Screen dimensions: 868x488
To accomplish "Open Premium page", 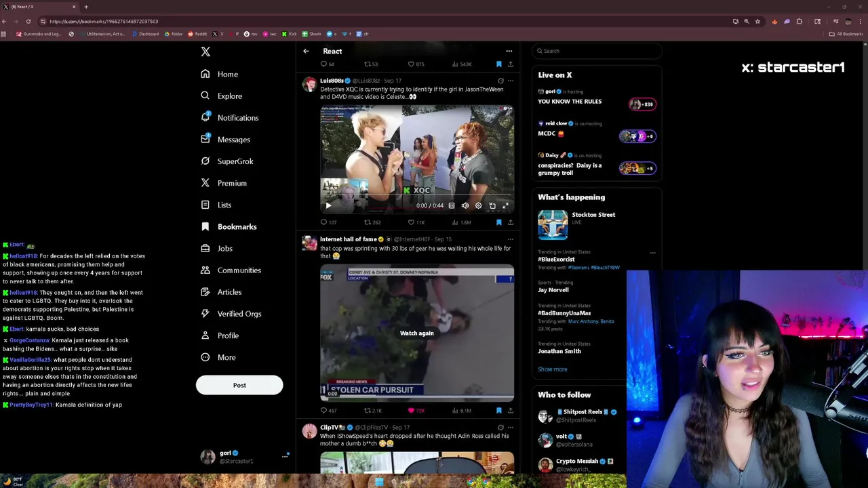I will click(x=224, y=183).
